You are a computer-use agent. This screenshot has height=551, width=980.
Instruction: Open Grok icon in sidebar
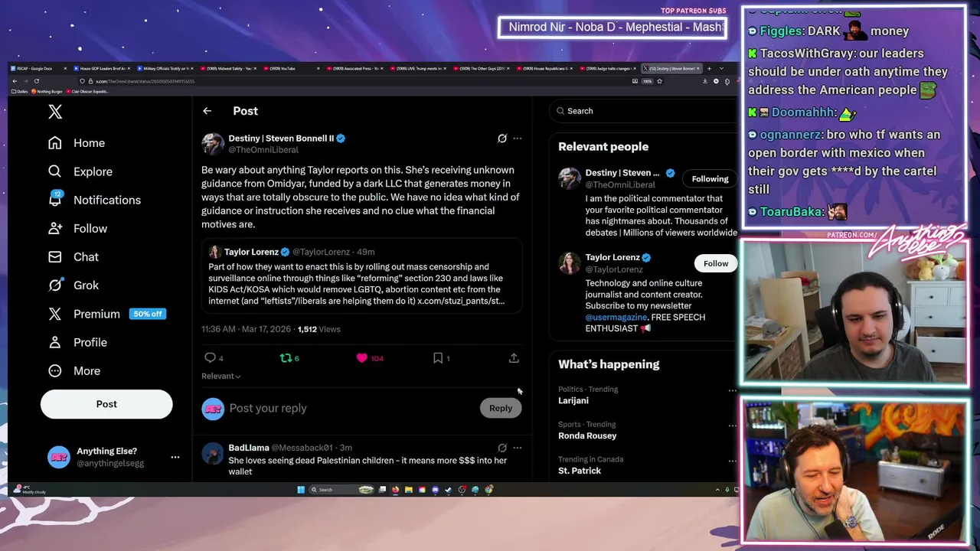[54, 285]
